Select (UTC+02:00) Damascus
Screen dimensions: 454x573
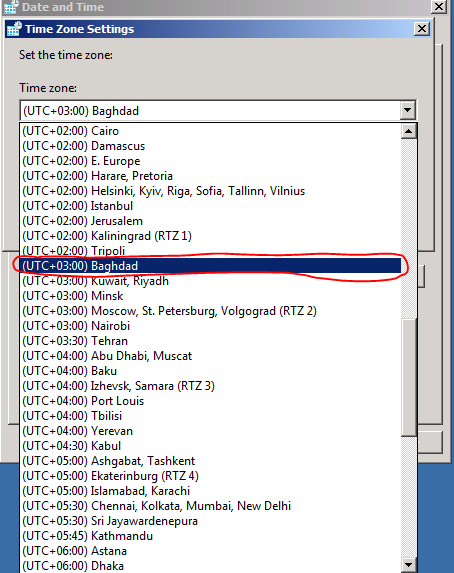[x=211, y=146]
